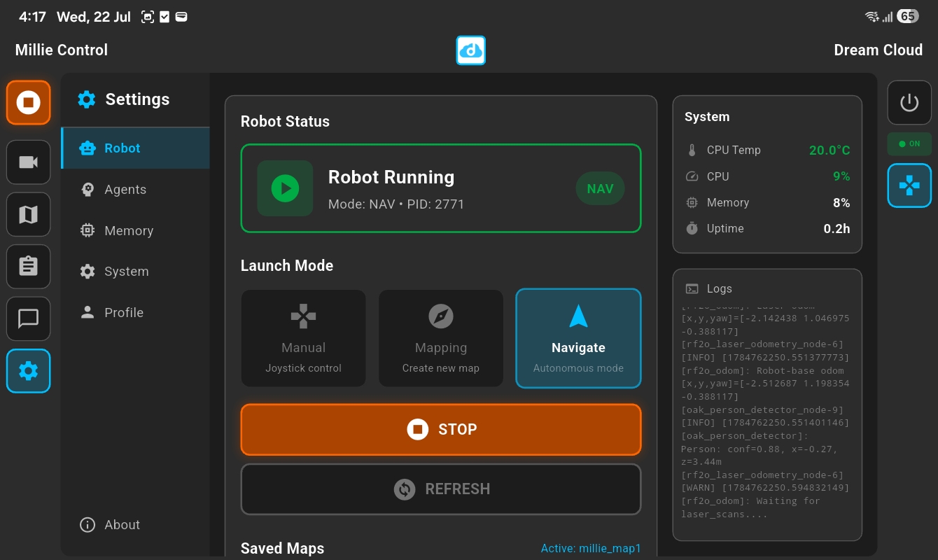Click the NAV mode badge
The image size is (938, 560).
600,188
